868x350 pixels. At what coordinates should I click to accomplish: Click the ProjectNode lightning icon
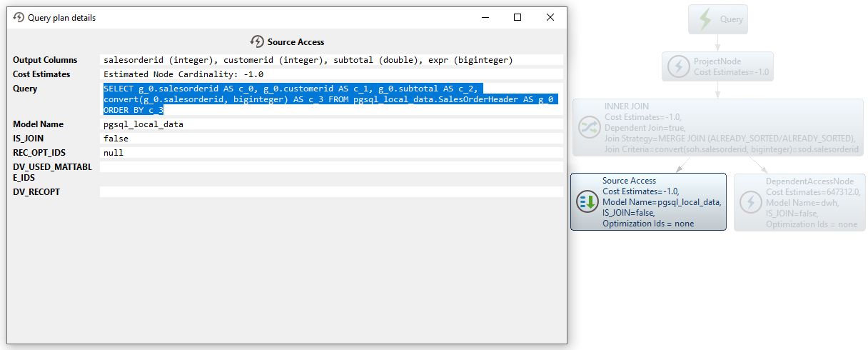[x=677, y=67]
